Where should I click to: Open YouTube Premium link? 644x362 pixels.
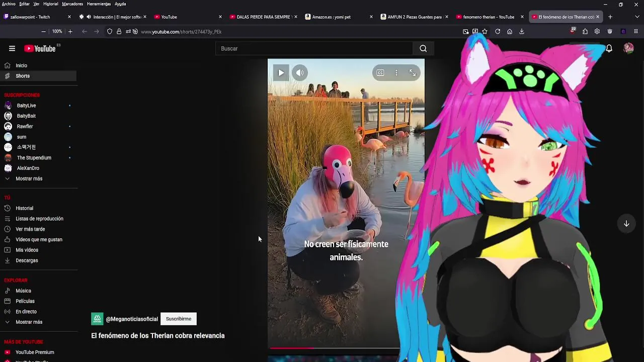click(x=35, y=352)
